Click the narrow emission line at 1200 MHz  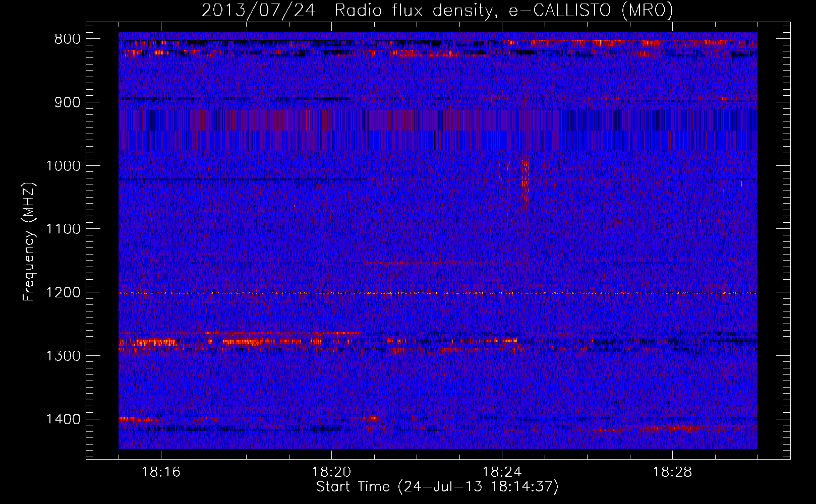click(438, 293)
